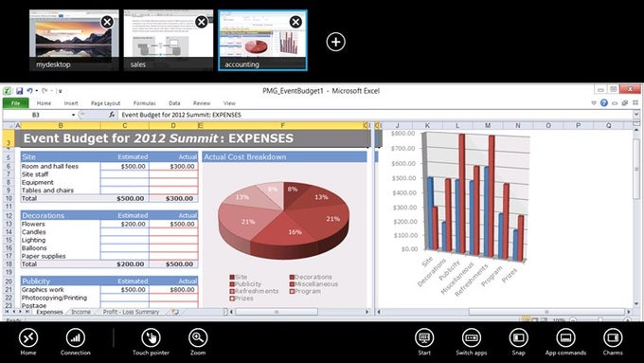
Task: Activate the Zoom magnifier icon
Action: (198, 338)
